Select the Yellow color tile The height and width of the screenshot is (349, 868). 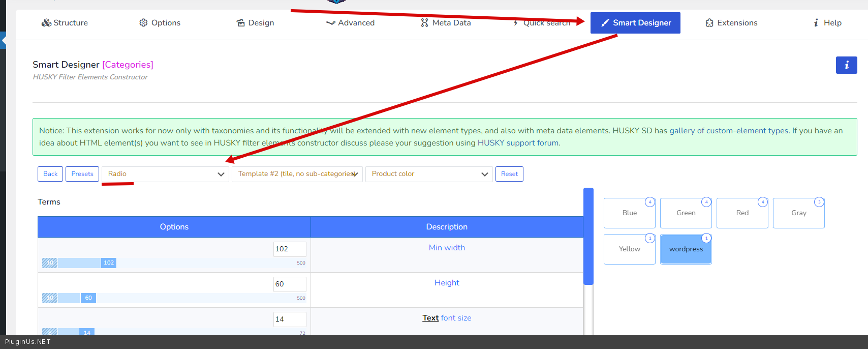pos(629,249)
